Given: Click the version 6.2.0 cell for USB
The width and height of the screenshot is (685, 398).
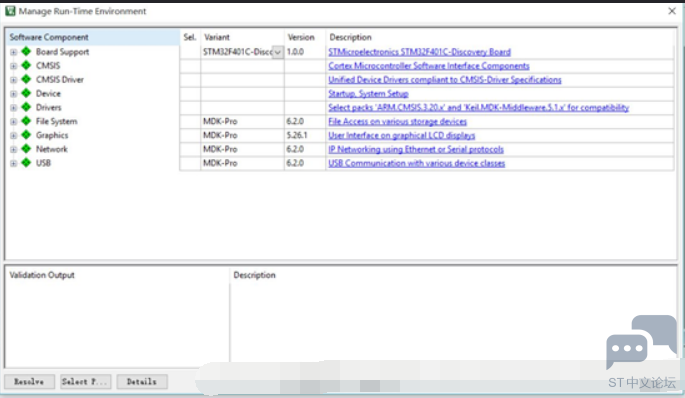Looking at the screenshot, I should [305, 163].
